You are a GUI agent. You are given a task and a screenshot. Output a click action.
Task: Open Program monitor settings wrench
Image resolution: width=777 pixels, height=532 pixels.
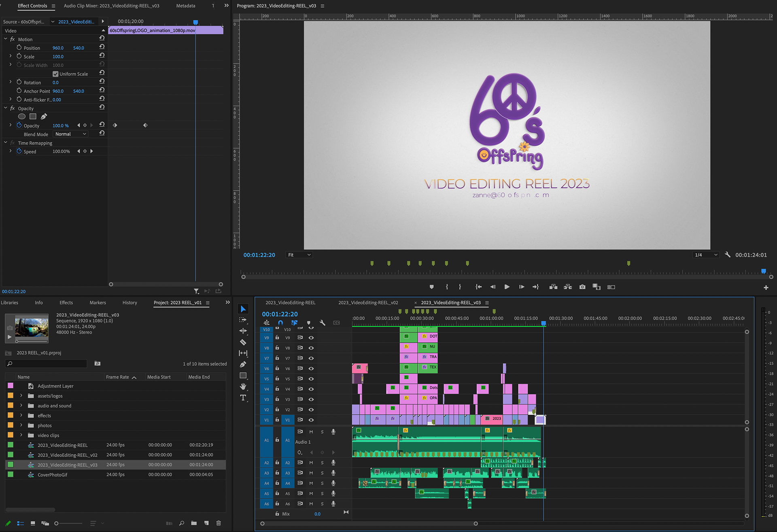point(728,255)
